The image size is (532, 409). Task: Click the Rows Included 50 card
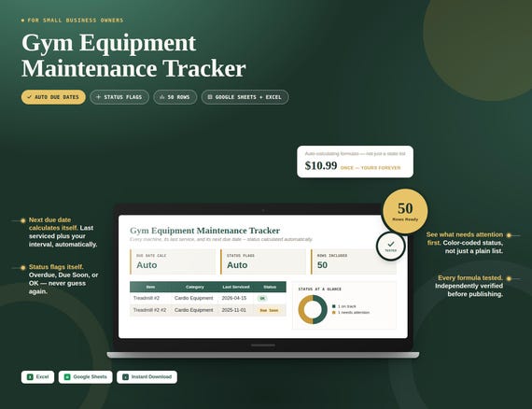354,261
